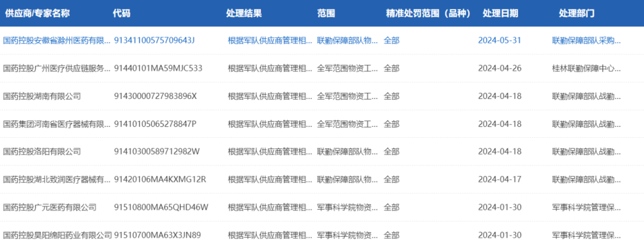
Task: Click 全部 in 国药控股湖南有限公司 row
Action: (x=391, y=96)
